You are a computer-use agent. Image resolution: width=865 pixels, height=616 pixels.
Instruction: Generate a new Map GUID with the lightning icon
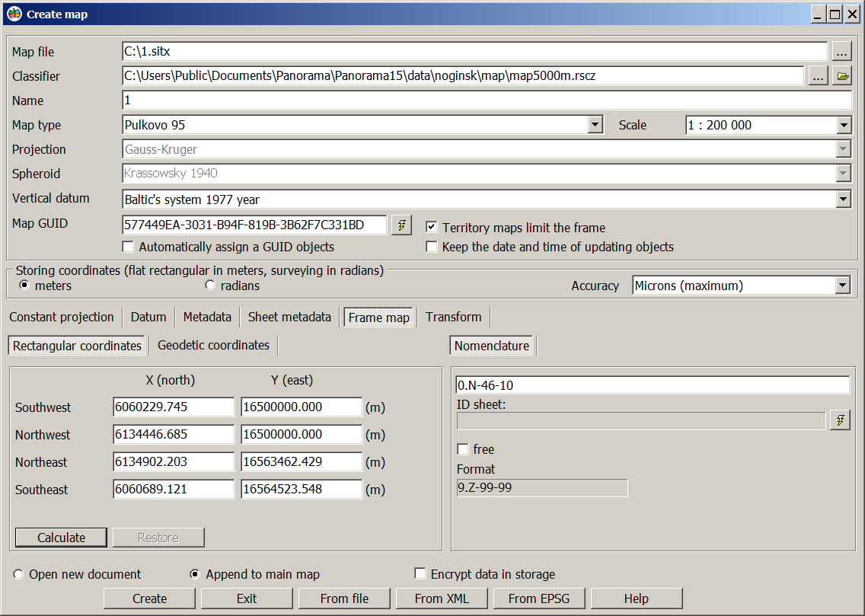coord(401,225)
